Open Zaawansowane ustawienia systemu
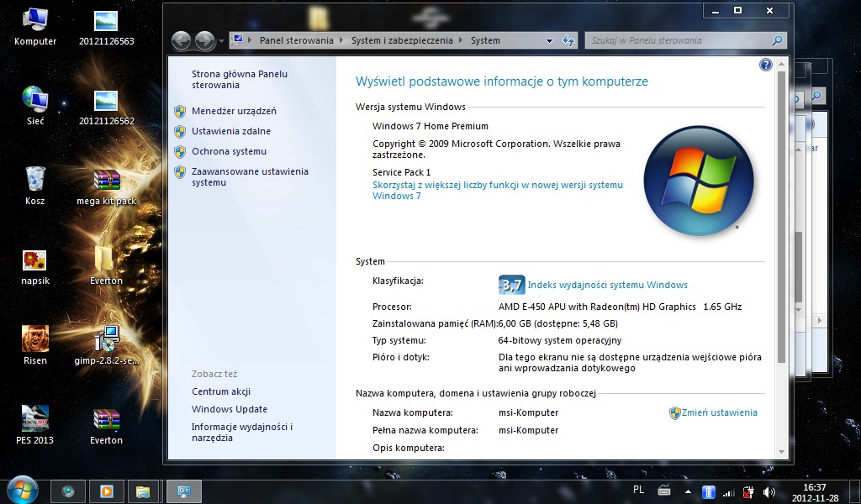Viewport: 861px width, 504px height. [250, 176]
